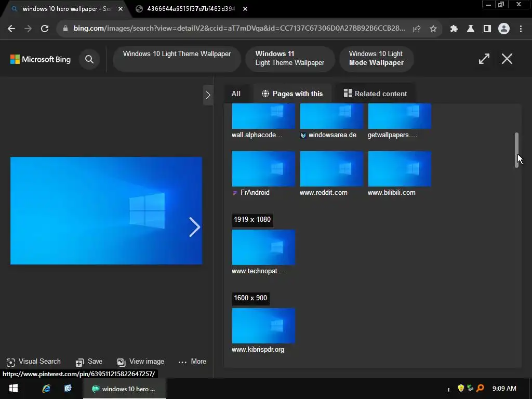532x399 pixels.
Task: Switch to the All tab
Action: (236, 94)
